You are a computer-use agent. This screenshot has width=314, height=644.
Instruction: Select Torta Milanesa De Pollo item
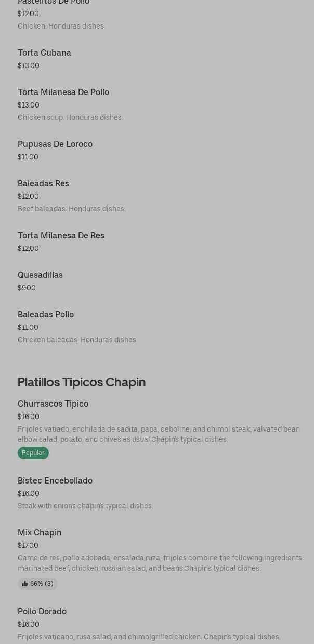click(x=63, y=92)
